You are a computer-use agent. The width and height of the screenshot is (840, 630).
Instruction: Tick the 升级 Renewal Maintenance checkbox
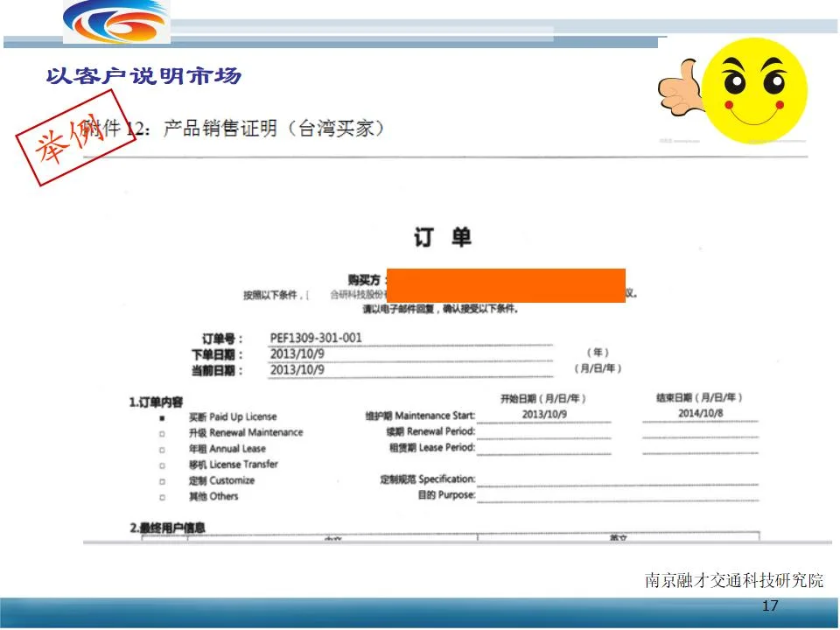tap(163, 434)
